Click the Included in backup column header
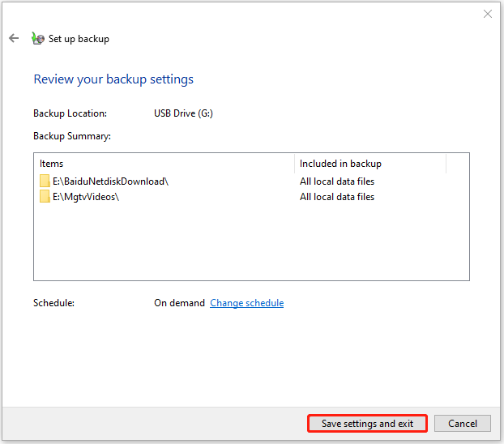504x444 pixels. 370,164
